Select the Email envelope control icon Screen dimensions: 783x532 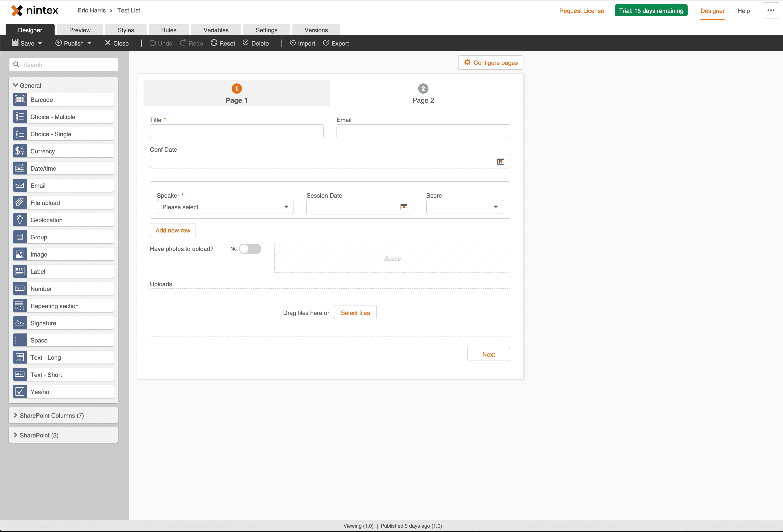[20, 185]
